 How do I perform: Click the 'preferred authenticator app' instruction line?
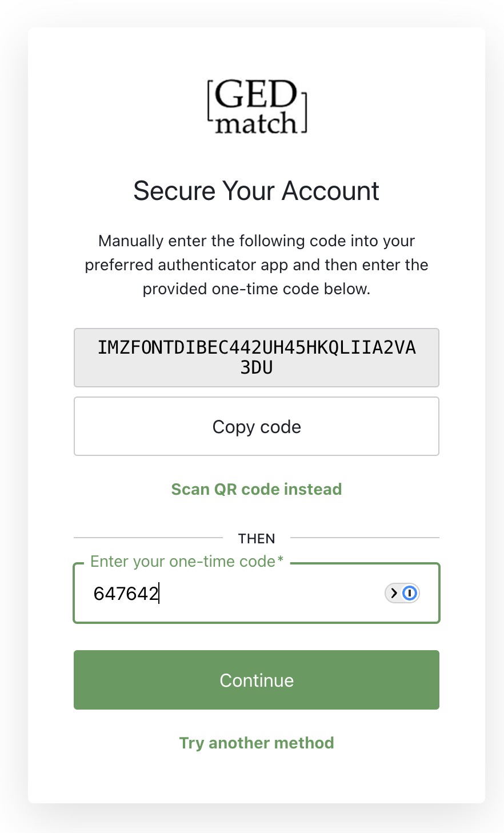click(x=257, y=265)
